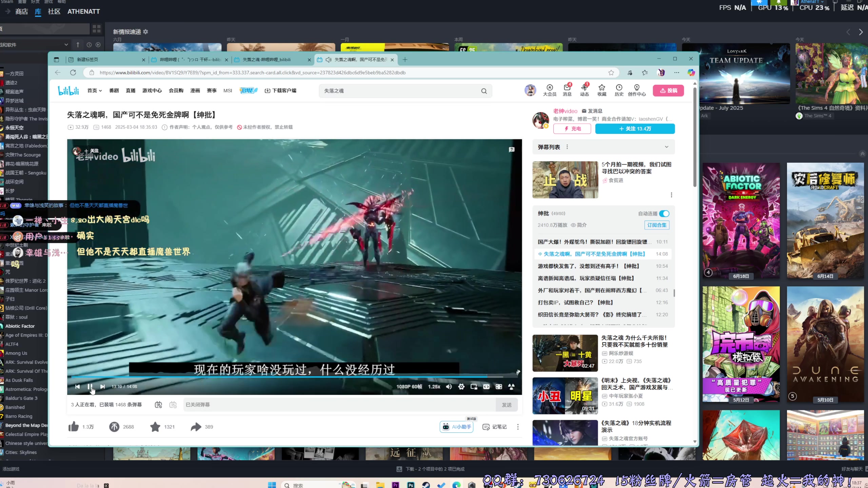Skip to previous video in player

pyautogui.click(x=77, y=387)
